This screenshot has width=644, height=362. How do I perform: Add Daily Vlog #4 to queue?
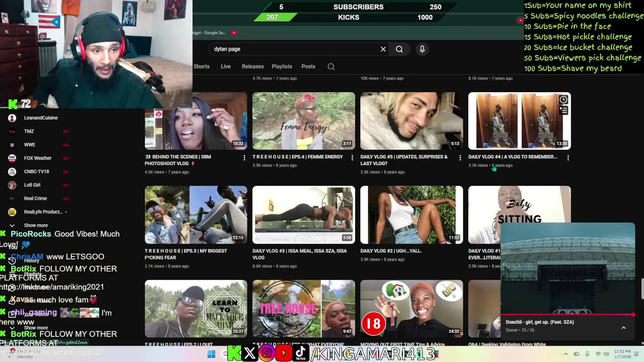(563, 110)
